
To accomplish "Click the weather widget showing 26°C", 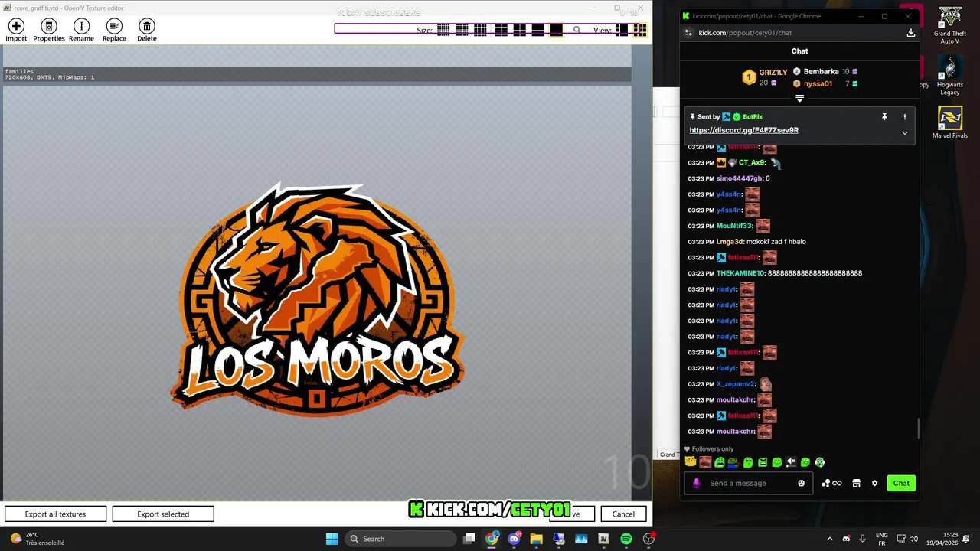I will [38, 539].
